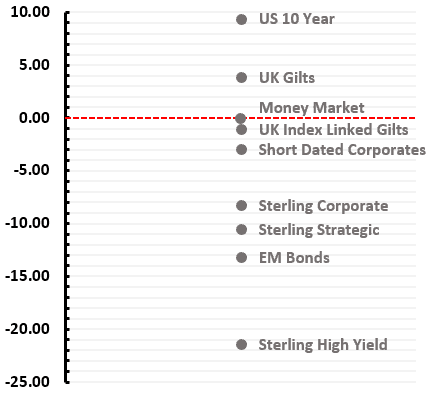This screenshot has width=433, height=395.
Task: Select the UK Index Linked Gilts marker
Action: (x=241, y=130)
